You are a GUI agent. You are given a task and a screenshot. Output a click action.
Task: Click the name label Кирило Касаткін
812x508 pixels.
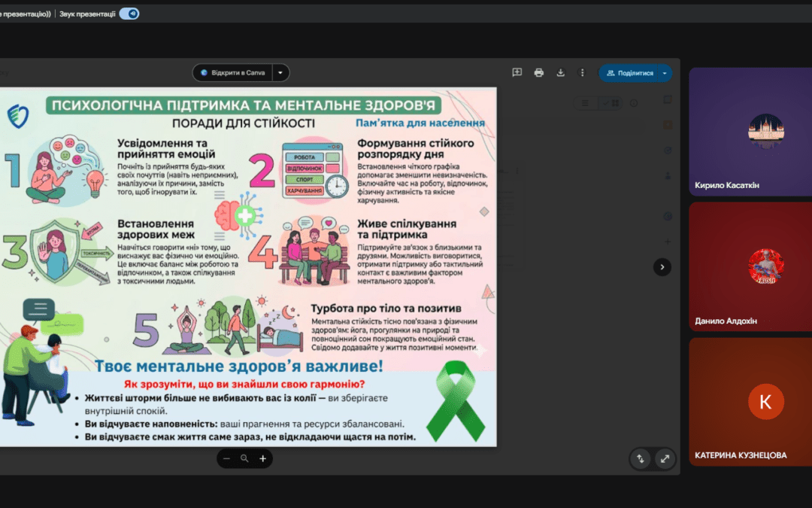click(x=727, y=185)
